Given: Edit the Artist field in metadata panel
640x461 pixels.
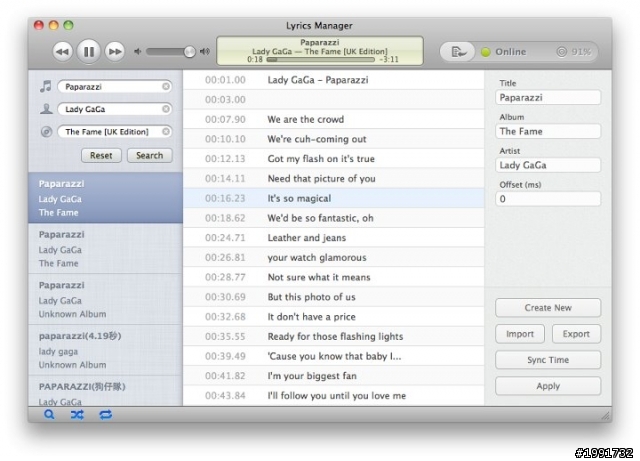Looking at the screenshot, I should coord(548,165).
